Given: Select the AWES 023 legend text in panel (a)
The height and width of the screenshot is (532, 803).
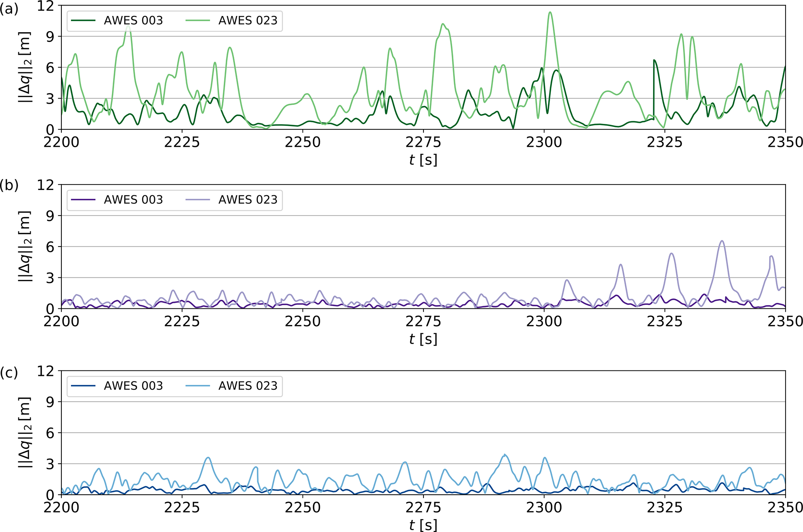Looking at the screenshot, I should (248, 21).
